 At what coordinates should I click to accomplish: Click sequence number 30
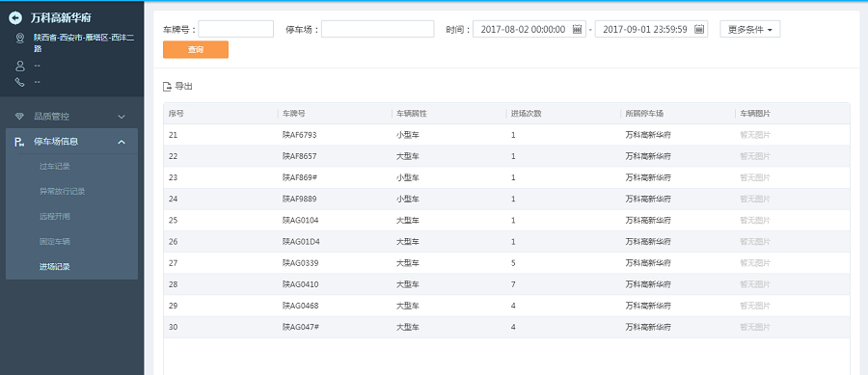174,327
